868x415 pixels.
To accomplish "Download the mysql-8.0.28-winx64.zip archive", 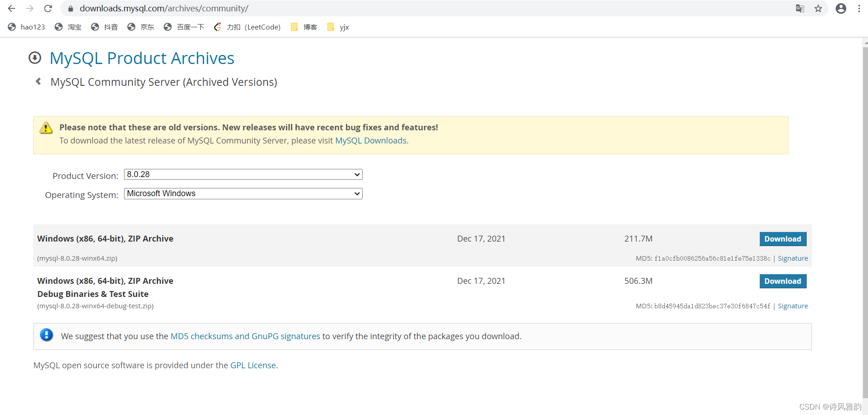I will (783, 239).
